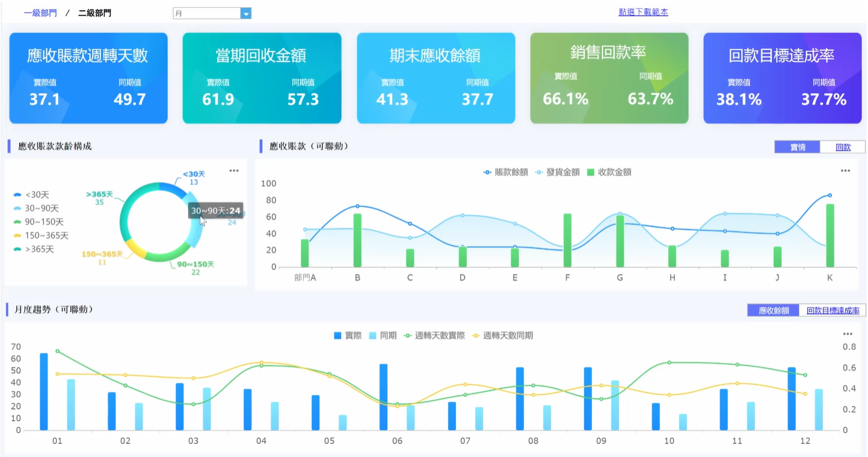Viewport: 868px width, 457px height.
Task: Open more options menu of 應收賬款 chart
Action: [x=846, y=171]
